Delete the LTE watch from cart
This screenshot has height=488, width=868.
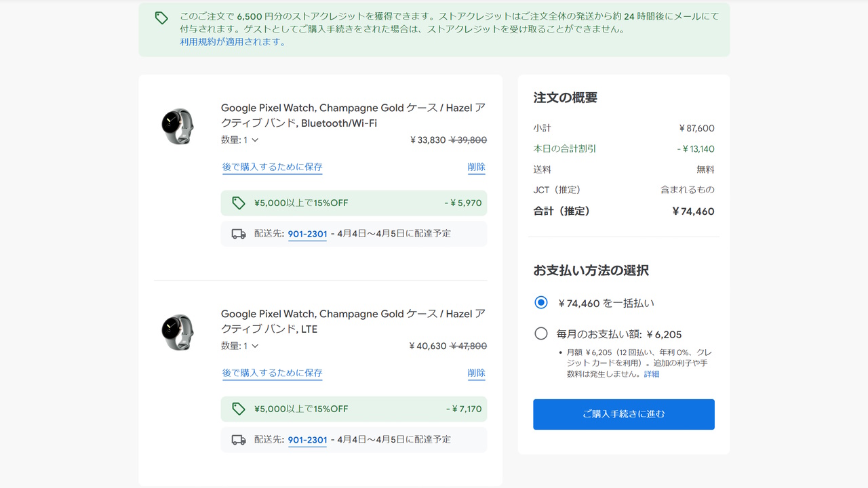click(477, 373)
